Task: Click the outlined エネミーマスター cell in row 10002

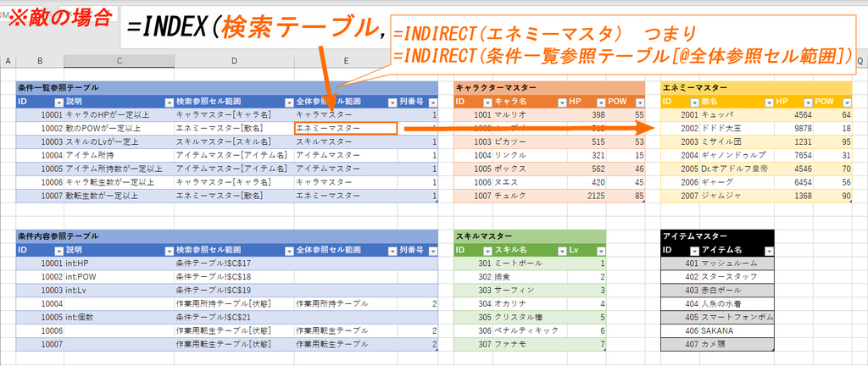Action: [346, 128]
